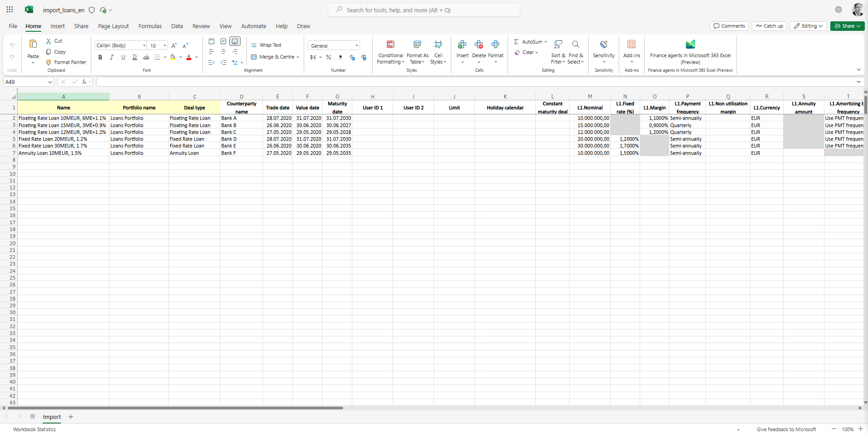
Task: Click the Catch up button
Action: 769,26
